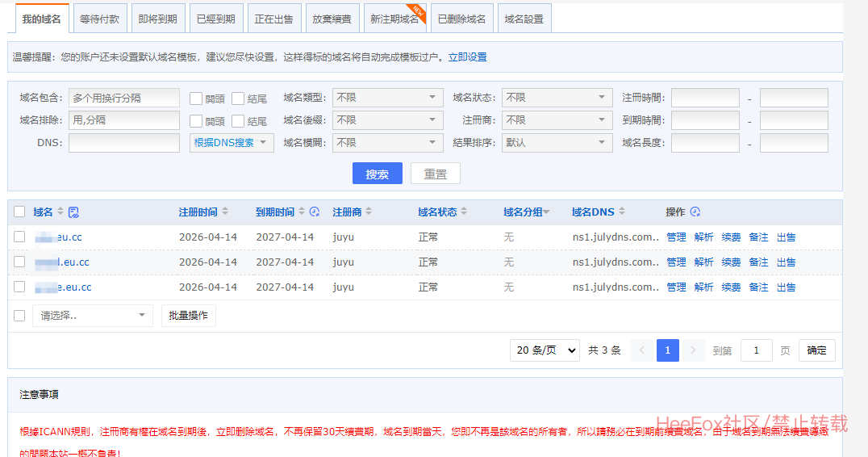The image size is (868, 457).
Task: Click page 1 button
Action: (668, 350)
